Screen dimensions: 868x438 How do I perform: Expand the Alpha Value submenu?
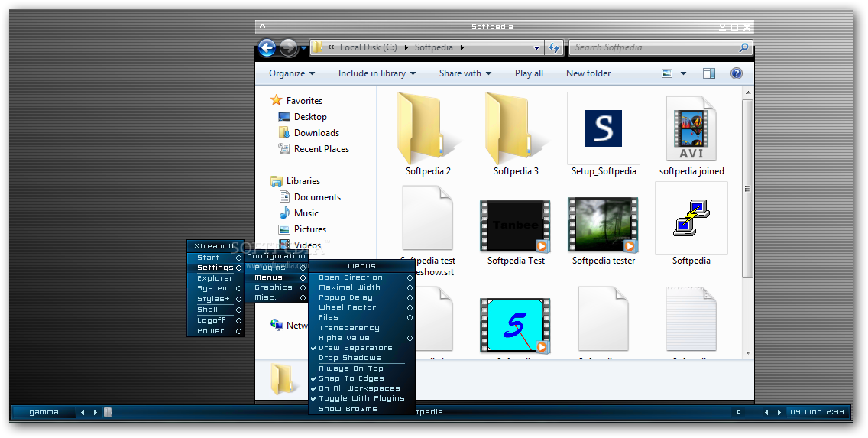point(361,338)
